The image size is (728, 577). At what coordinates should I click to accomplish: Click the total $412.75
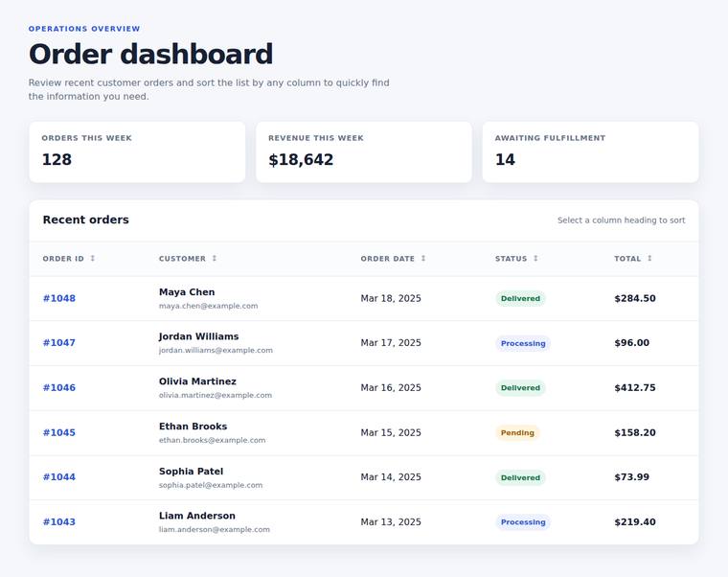(635, 388)
